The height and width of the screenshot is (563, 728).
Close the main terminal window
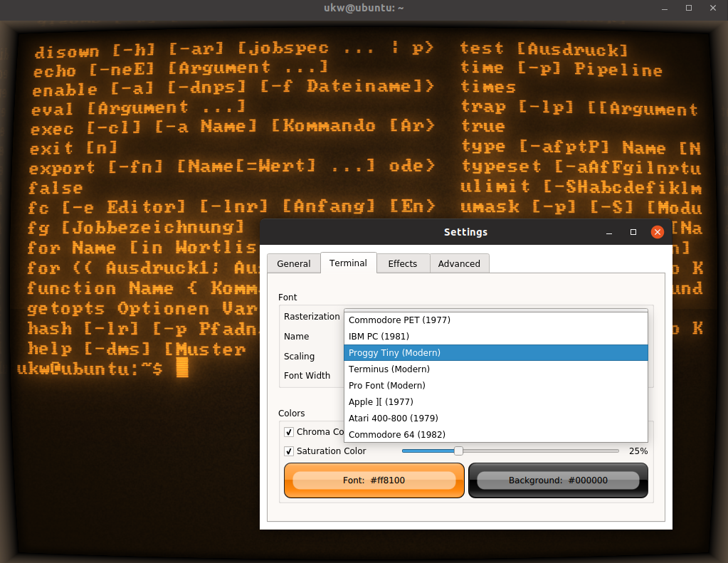point(712,8)
